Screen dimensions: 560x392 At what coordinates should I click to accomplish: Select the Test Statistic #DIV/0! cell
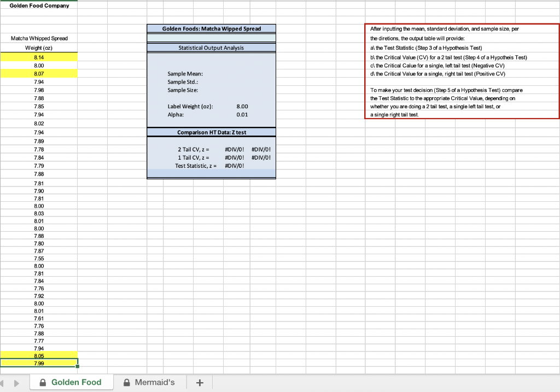point(234,166)
